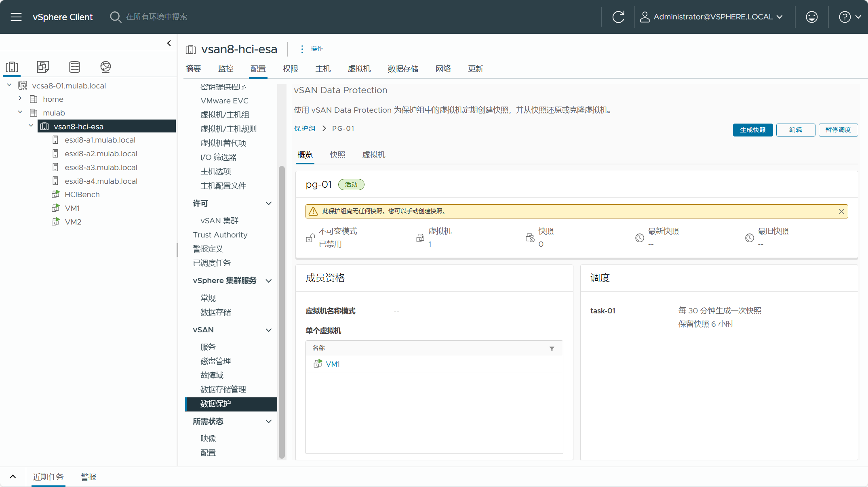Click the 名称 filter dropdown in member table
Viewport: 868px width, 487px height.
[552, 348]
